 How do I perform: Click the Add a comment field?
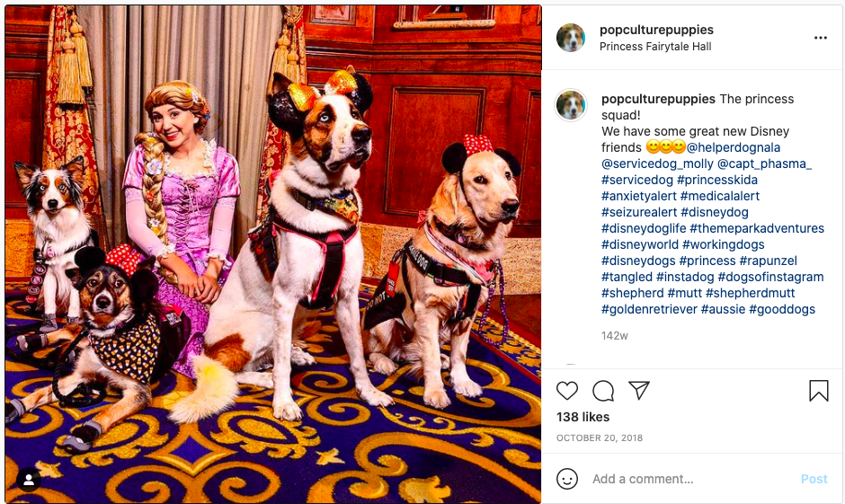692,479
